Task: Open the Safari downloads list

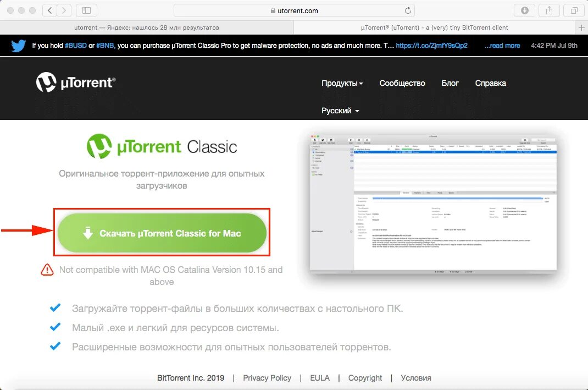Action: click(525, 10)
